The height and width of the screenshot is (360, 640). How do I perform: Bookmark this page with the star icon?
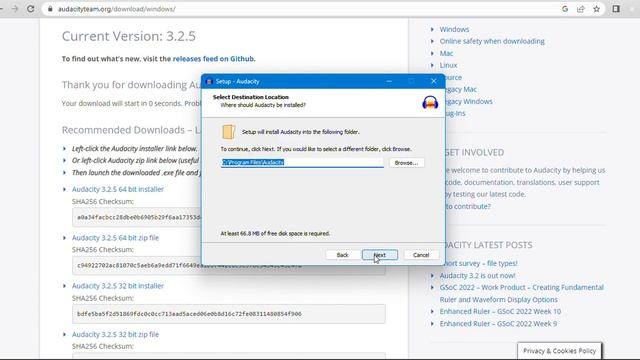coord(596,9)
